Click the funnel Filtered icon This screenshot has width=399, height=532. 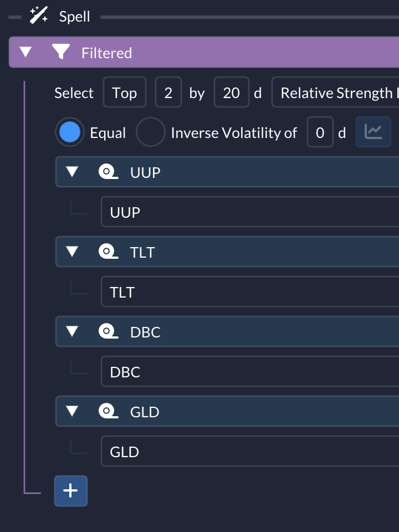pyautogui.click(x=61, y=52)
